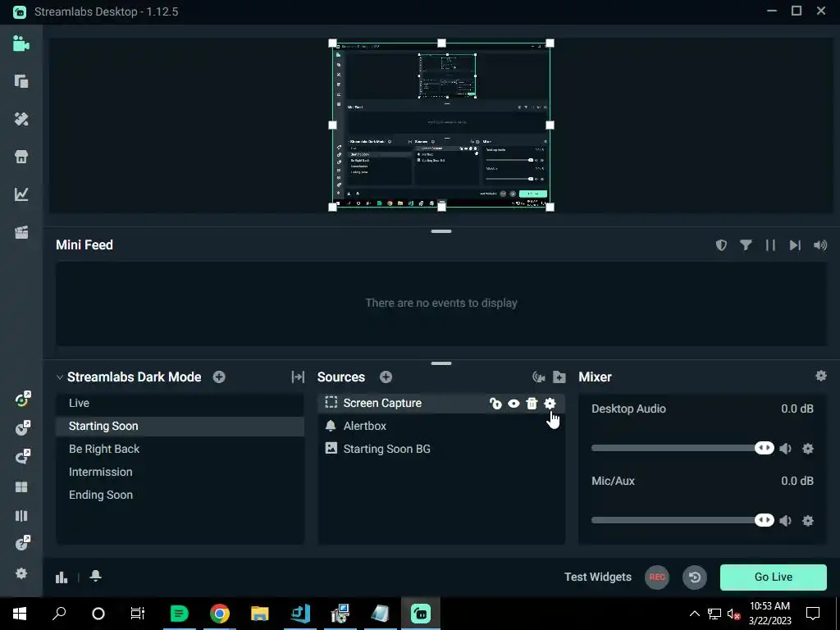Expand the Streamlabs Dark Mode collection dropdown
Viewport: 840px width, 630px height.
tap(59, 377)
